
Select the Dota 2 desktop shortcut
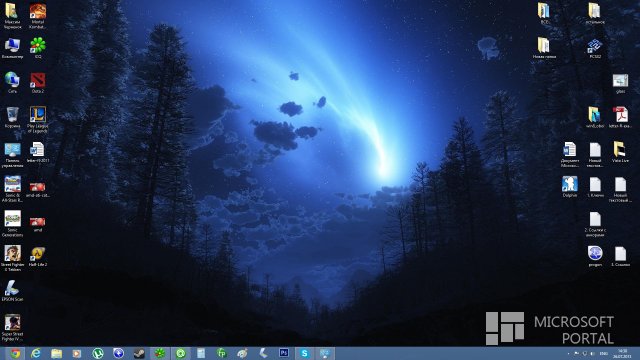38,83
